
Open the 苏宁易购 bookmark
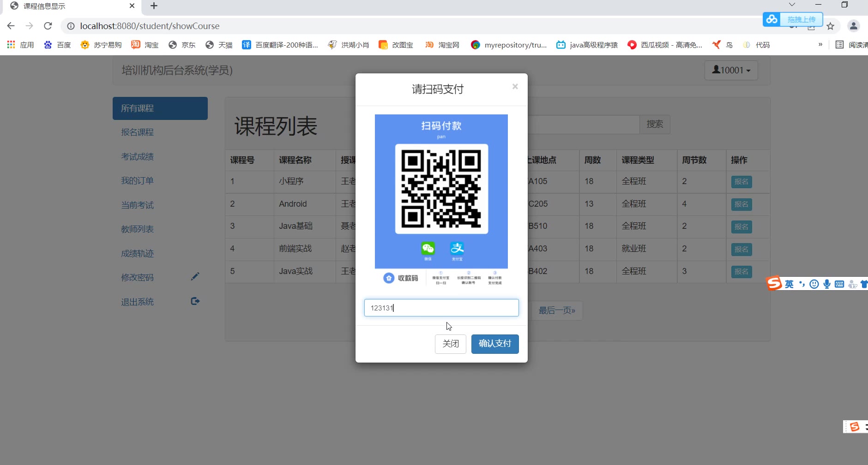tap(101, 45)
